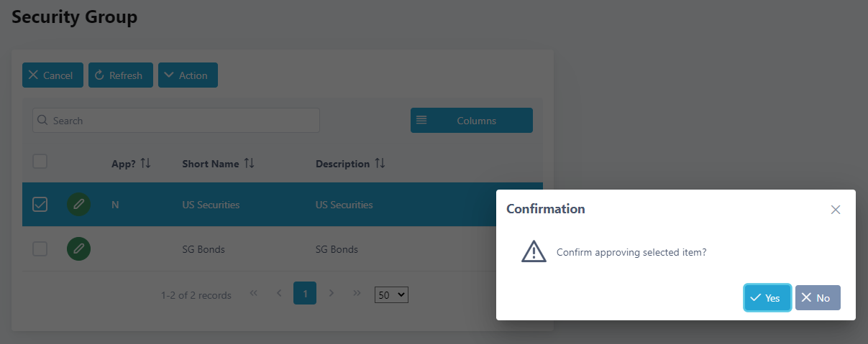Expand the Action dropdown button
This screenshot has width=868, height=344.
188,75
